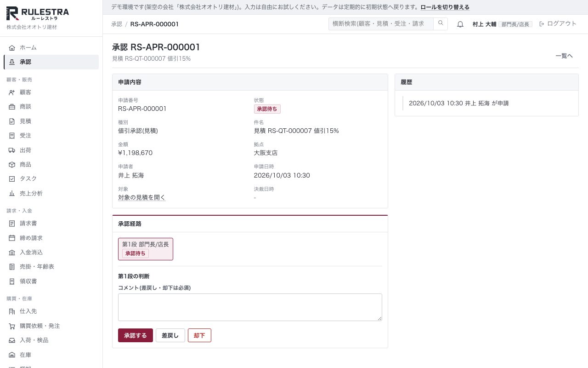The image size is (588, 368).
Task: Click the 在庫 warehouse icon
Action: click(12, 355)
